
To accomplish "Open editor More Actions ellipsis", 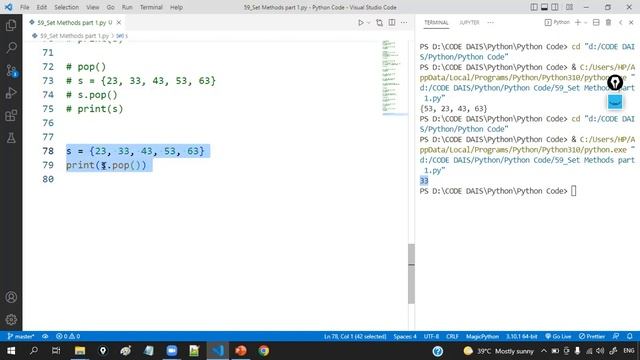I will pos(404,23).
